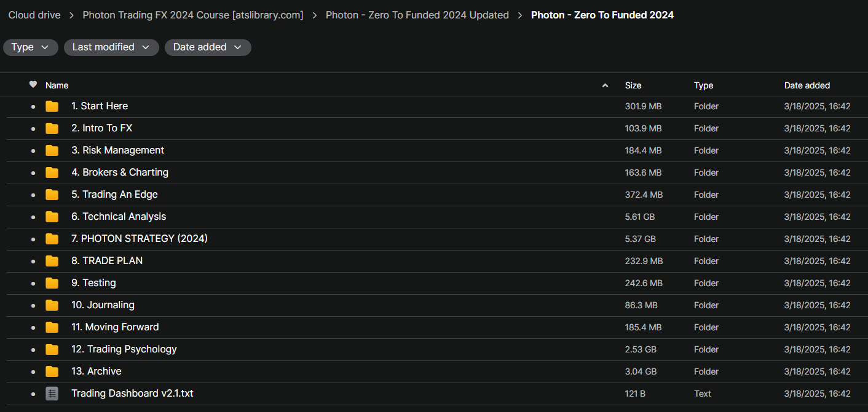Go to Cloud drive in the breadcrumb
The width and height of the screenshot is (868, 412).
tap(34, 15)
